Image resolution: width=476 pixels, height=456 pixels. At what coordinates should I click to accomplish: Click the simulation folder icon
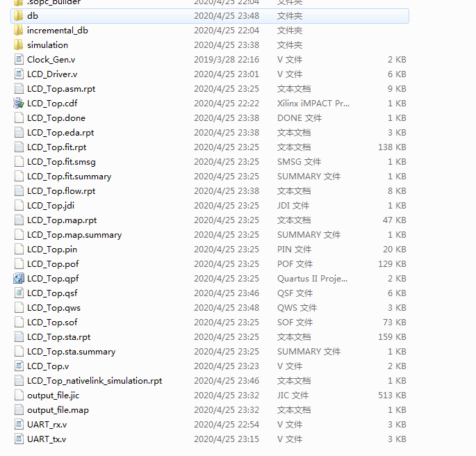19,44
